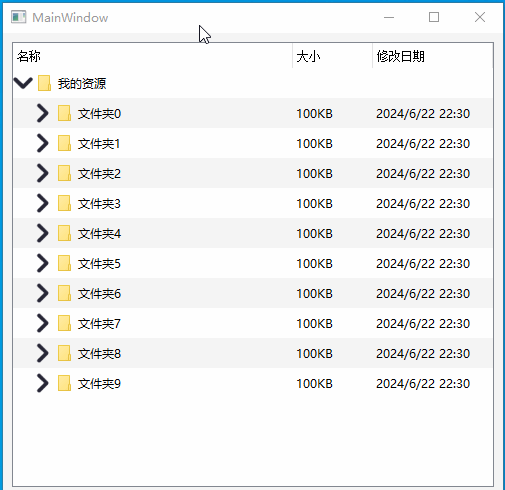Expand 文件夹8 with its chevron
This screenshot has height=490, width=505.
[x=42, y=353]
